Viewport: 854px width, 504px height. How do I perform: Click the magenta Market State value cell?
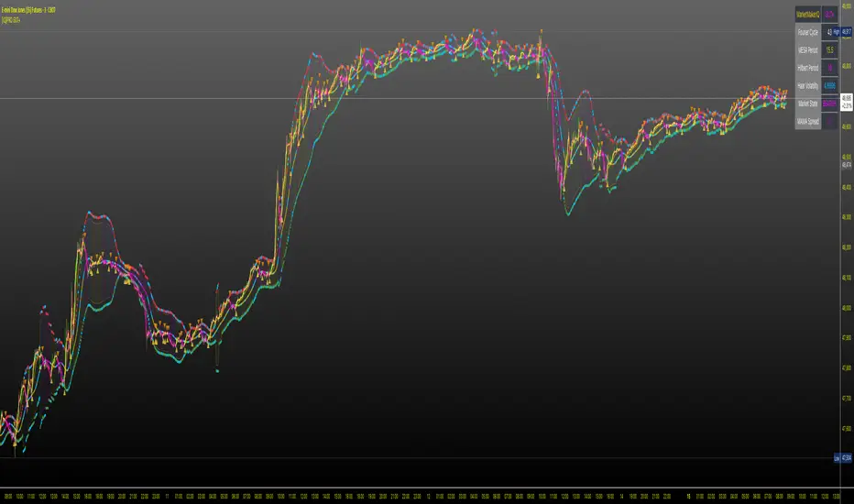click(829, 104)
